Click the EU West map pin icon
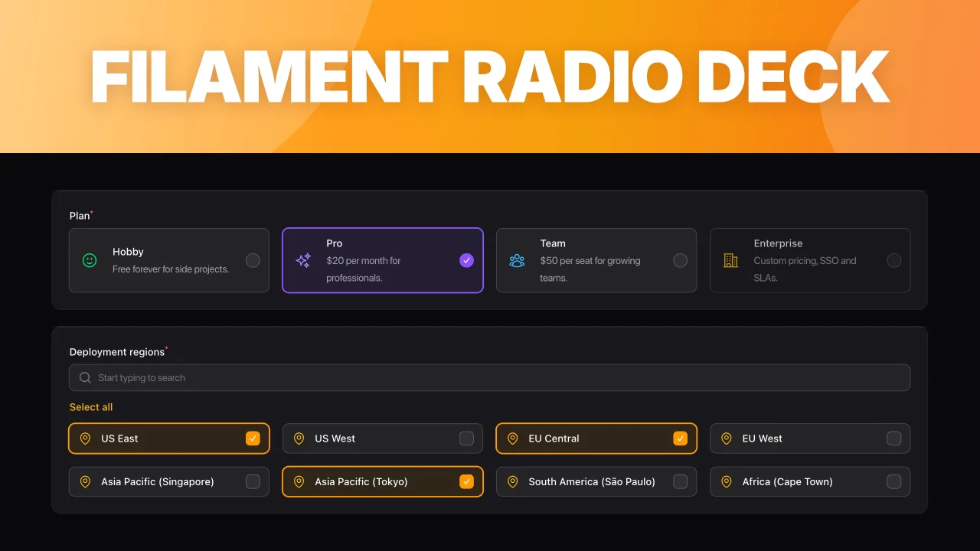Viewport: 980px width, 551px height. (726, 439)
